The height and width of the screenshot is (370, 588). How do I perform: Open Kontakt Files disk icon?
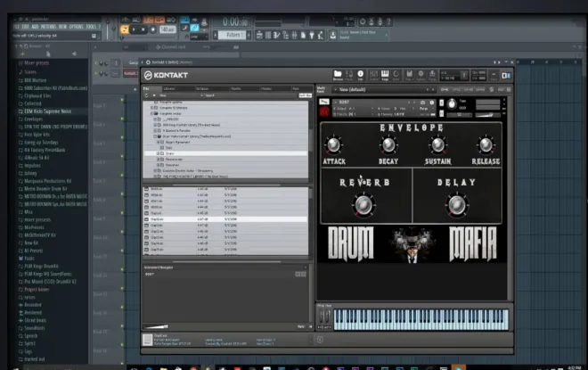click(x=410, y=74)
